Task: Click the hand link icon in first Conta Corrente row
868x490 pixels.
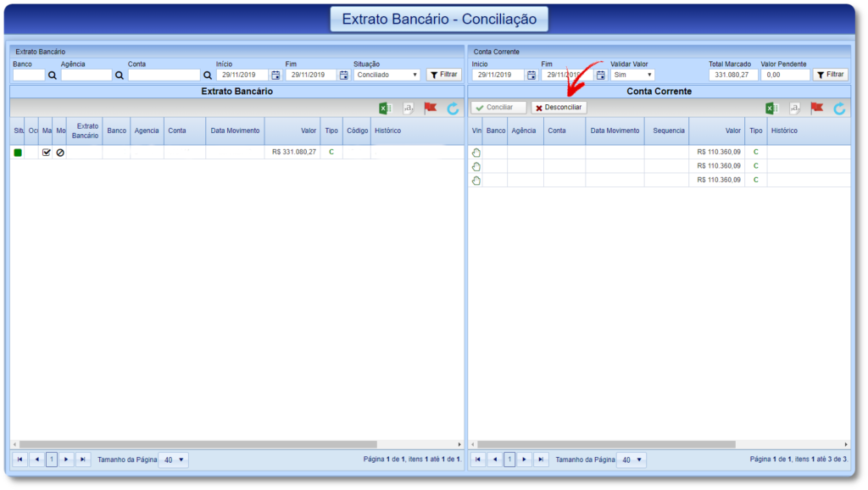Action: [476, 153]
